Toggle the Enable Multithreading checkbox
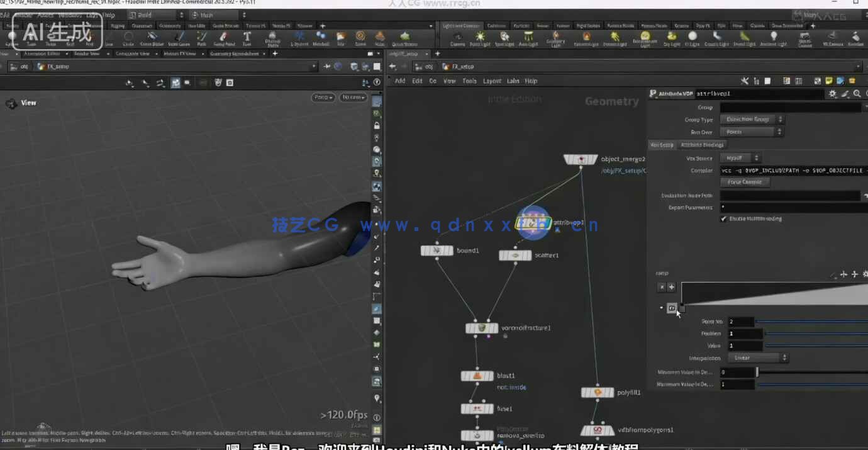Image resolution: width=868 pixels, height=450 pixels. pos(723,218)
